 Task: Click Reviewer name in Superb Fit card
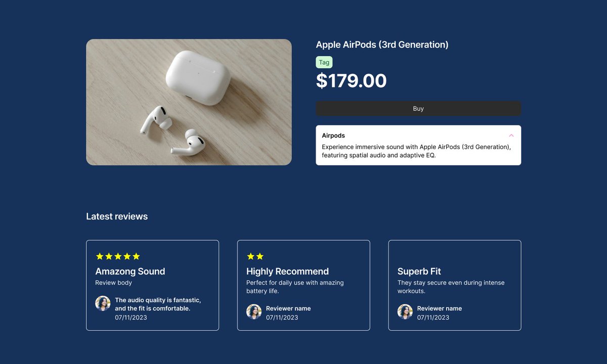pyautogui.click(x=440, y=308)
